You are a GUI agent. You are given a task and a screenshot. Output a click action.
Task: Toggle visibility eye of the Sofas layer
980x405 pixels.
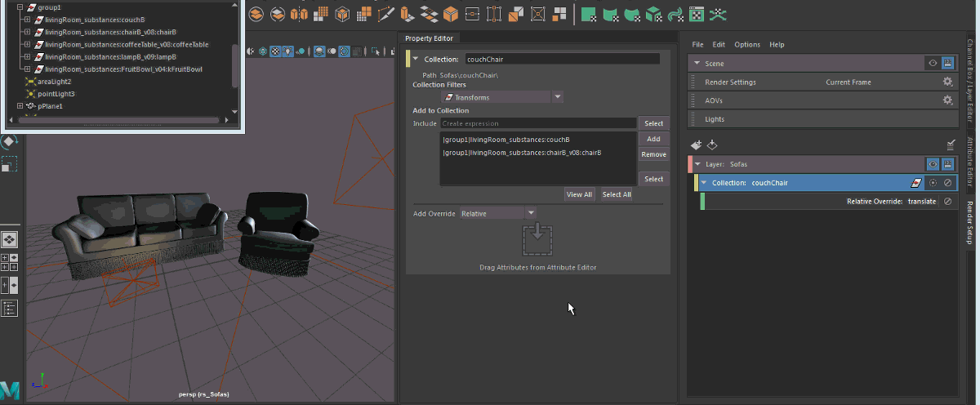pyautogui.click(x=932, y=164)
